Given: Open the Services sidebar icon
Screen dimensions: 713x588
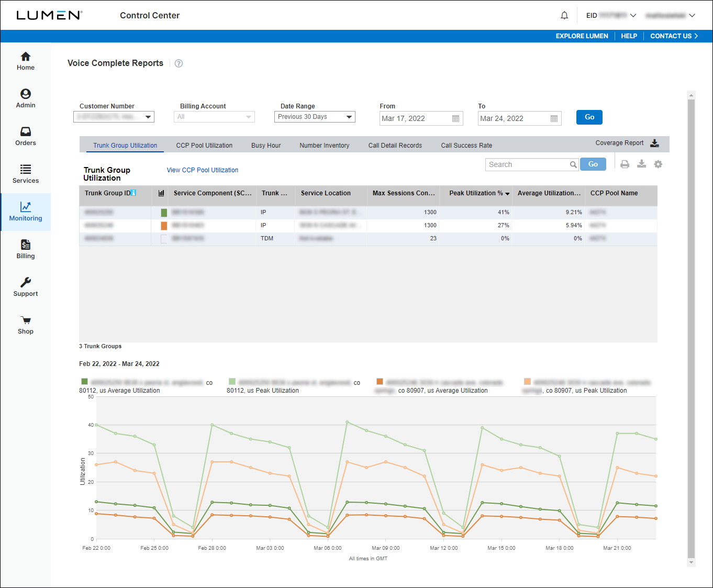Looking at the screenshot, I should 26,169.
